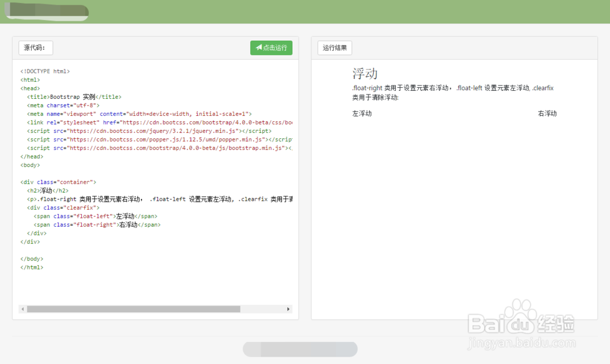The width and height of the screenshot is (610, 364).
Task: Click the green 点击运行 run button
Action: (x=271, y=48)
